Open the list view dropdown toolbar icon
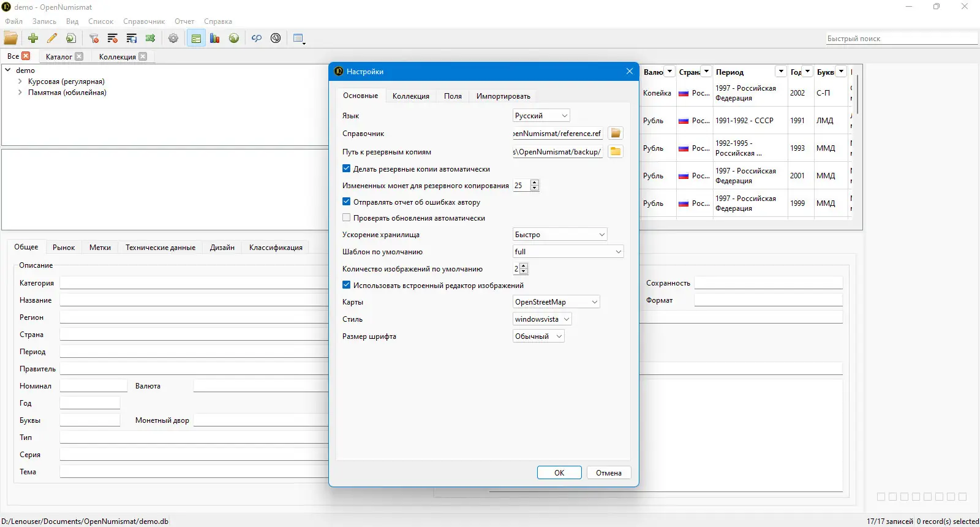Viewport: 980px width, 527px height. click(x=299, y=38)
